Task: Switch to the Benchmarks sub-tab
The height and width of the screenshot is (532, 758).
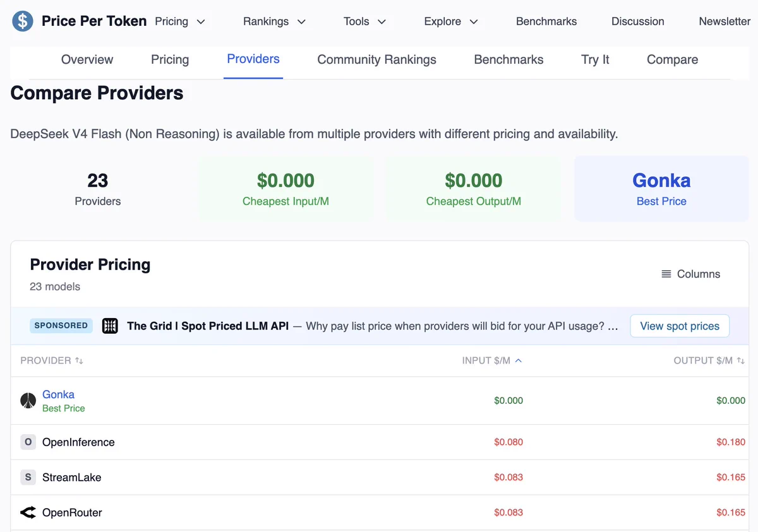Action: tap(508, 60)
